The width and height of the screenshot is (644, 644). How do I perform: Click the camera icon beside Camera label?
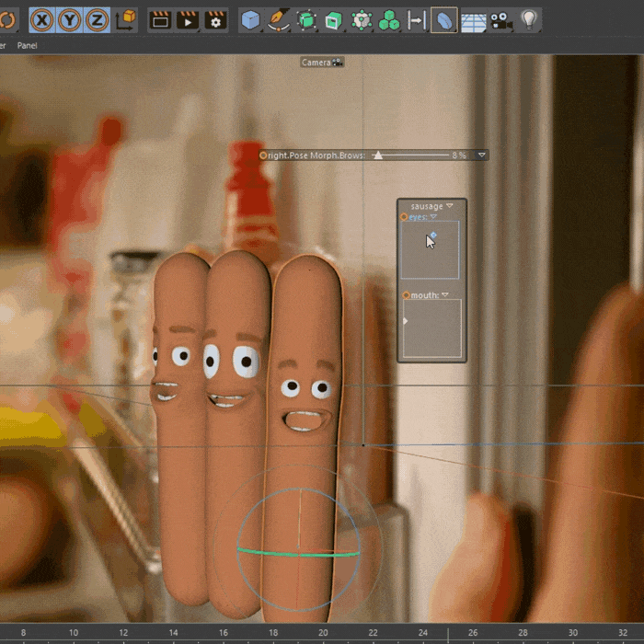tap(338, 63)
